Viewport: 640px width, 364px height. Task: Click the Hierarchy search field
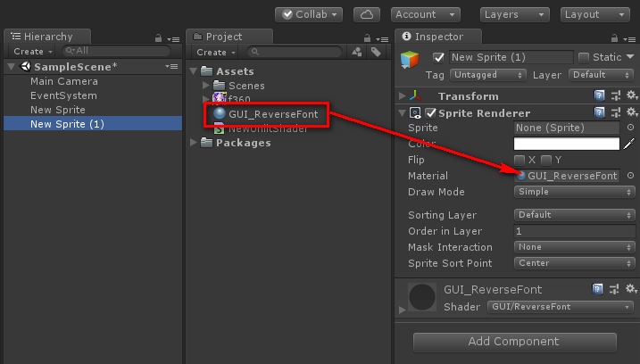pos(117,51)
